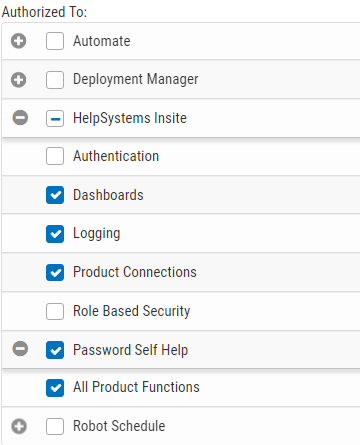Toggle the HelpSystems Insite partial checkbox

[55, 118]
